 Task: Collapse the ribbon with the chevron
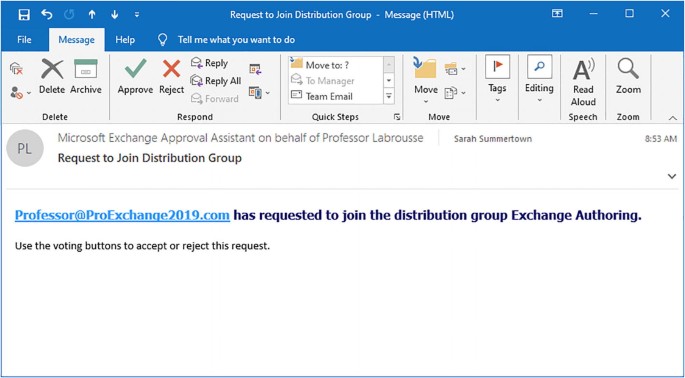pos(672,118)
